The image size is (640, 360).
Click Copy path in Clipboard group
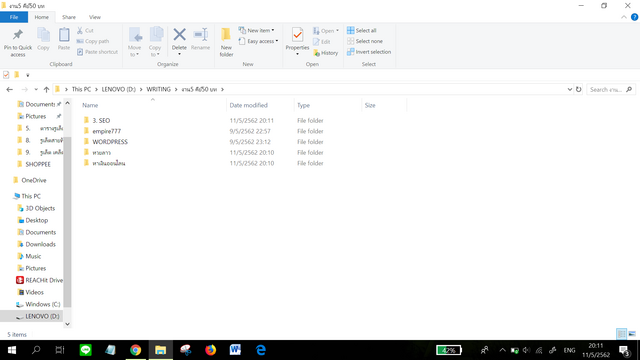click(x=93, y=41)
